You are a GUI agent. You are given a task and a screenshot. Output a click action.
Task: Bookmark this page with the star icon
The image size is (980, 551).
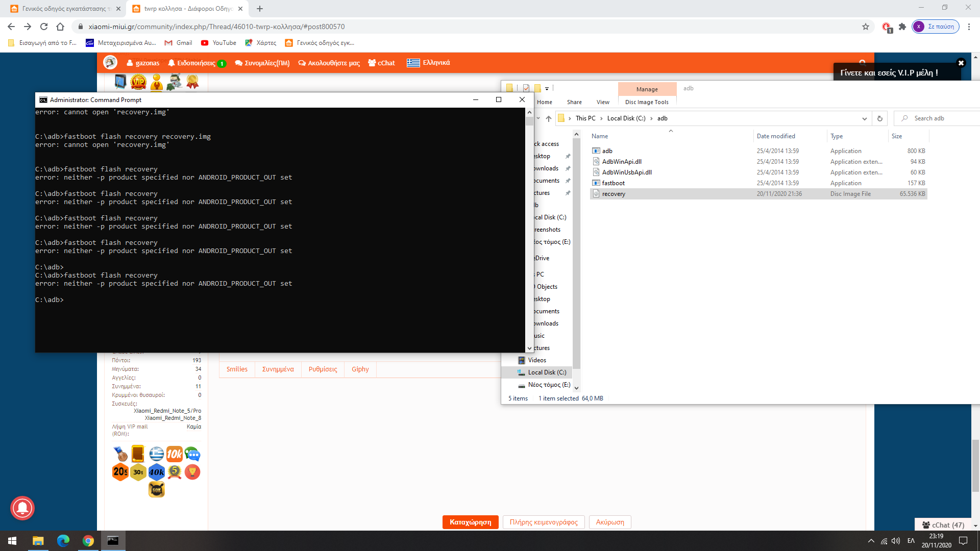pos(866,27)
